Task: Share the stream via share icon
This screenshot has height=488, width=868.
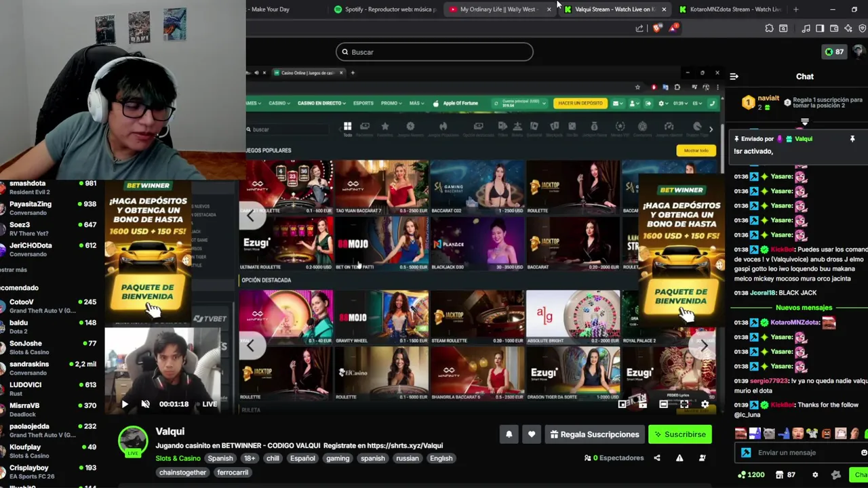Action: [x=656, y=458]
